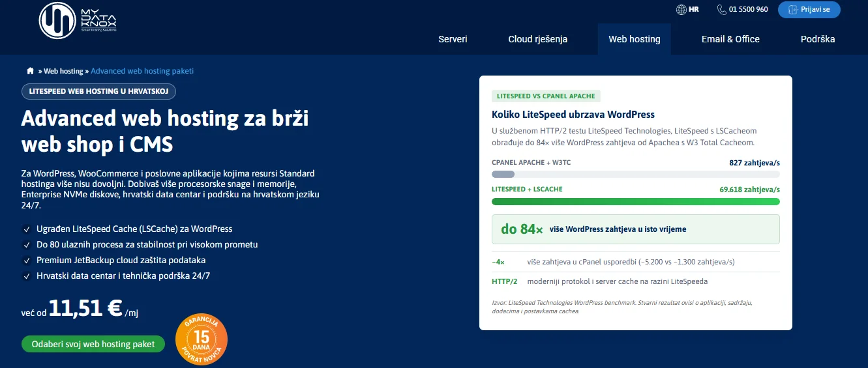Click Odaberi svoj web hosting paket

93,344
